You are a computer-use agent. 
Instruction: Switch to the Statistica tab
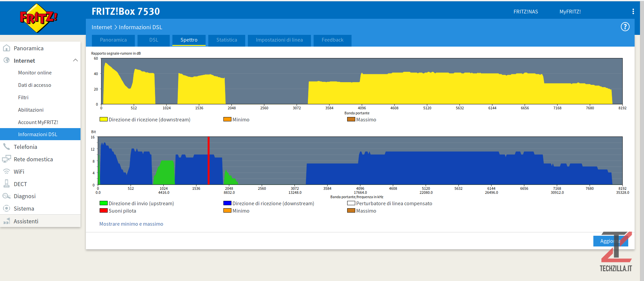227,40
